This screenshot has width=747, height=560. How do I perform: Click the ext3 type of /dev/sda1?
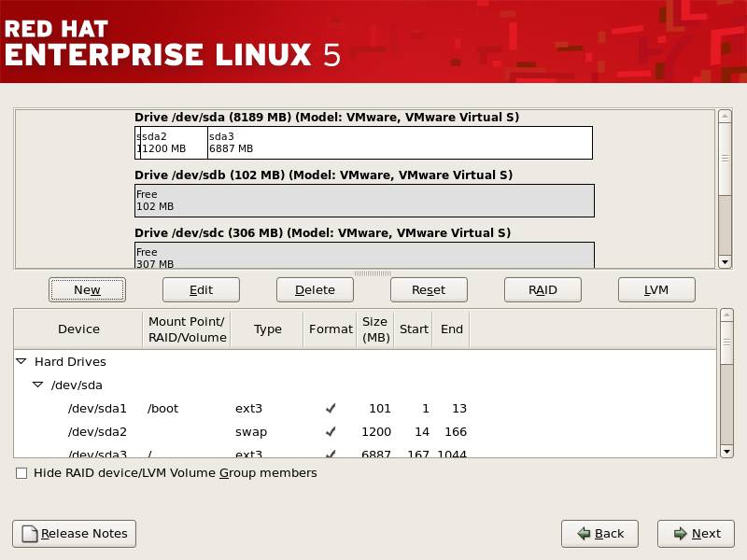(x=248, y=409)
